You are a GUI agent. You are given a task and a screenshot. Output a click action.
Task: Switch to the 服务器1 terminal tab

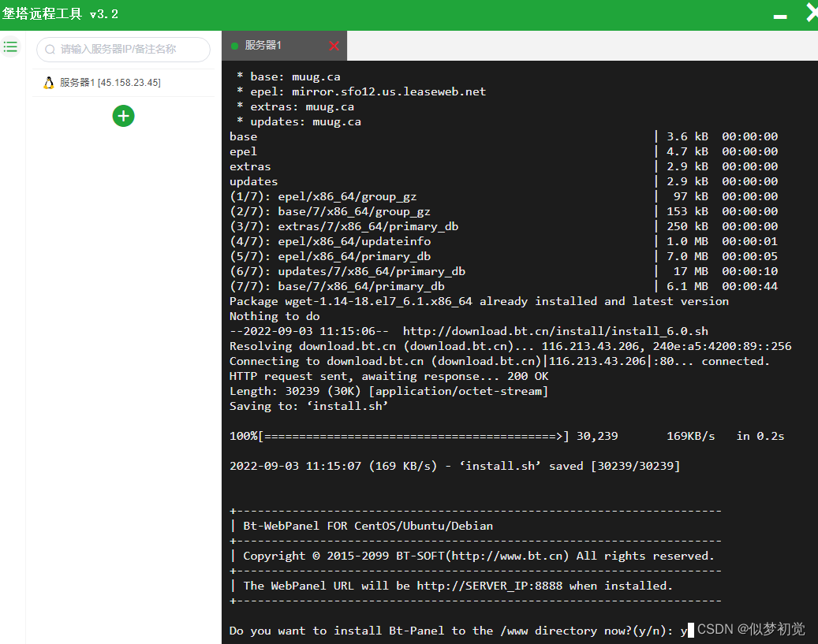point(263,46)
